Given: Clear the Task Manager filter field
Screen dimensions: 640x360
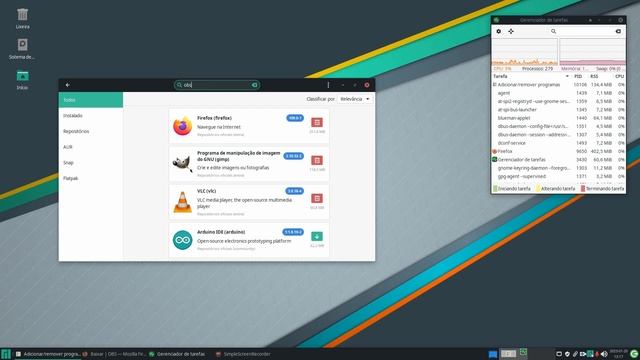Looking at the screenshot, I should click(618, 31).
